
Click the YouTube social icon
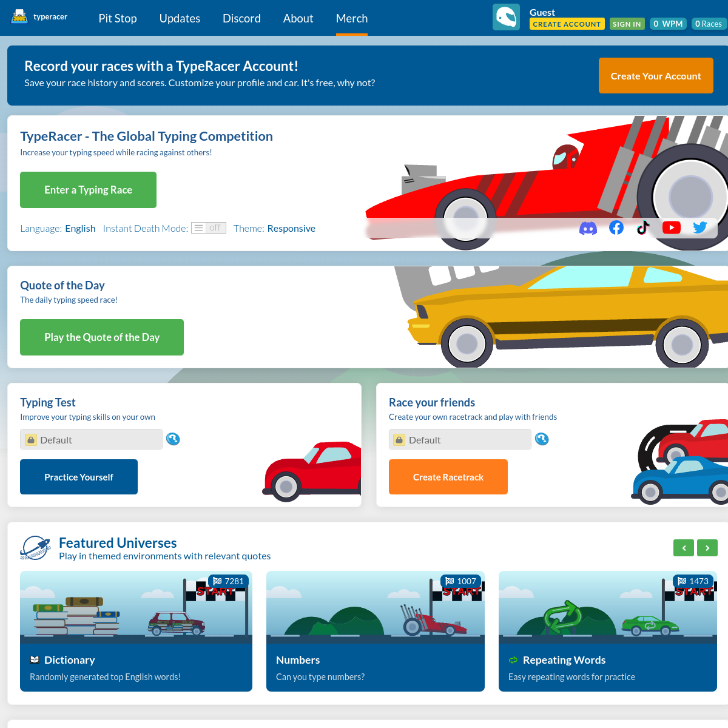point(671,227)
